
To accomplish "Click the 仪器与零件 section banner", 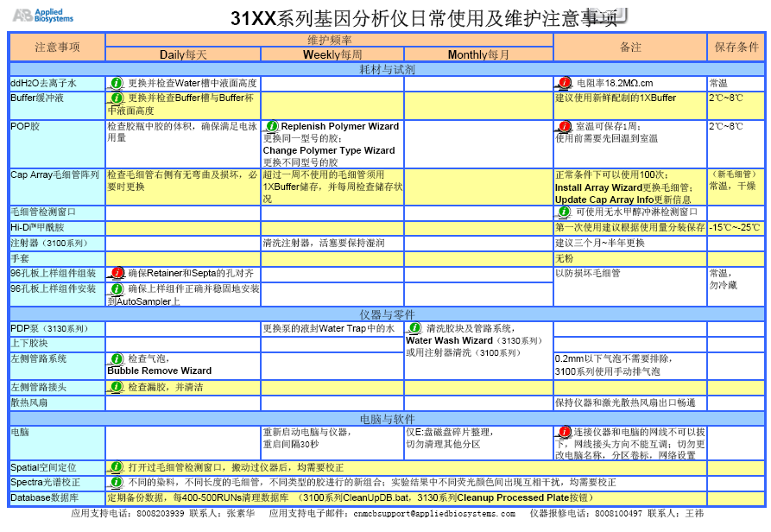I will (388, 314).
